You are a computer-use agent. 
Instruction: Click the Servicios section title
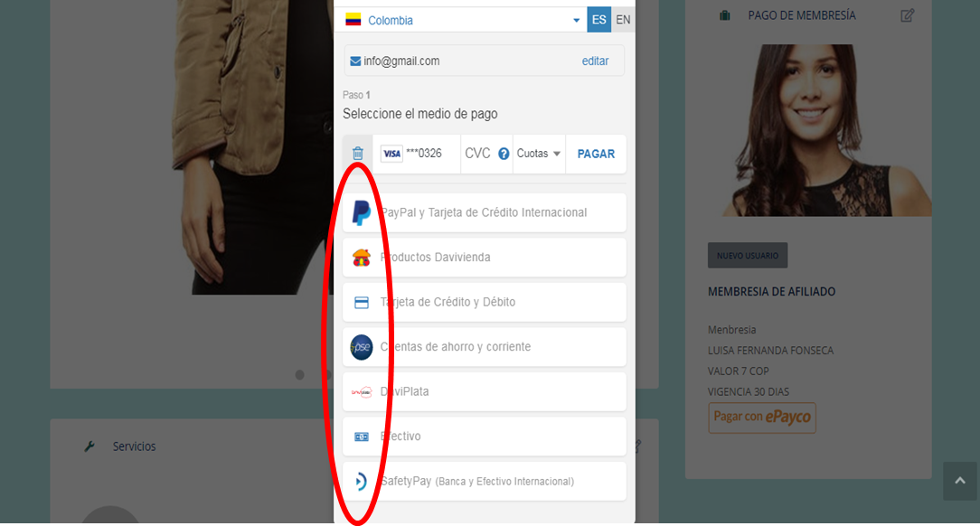coord(134,446)
